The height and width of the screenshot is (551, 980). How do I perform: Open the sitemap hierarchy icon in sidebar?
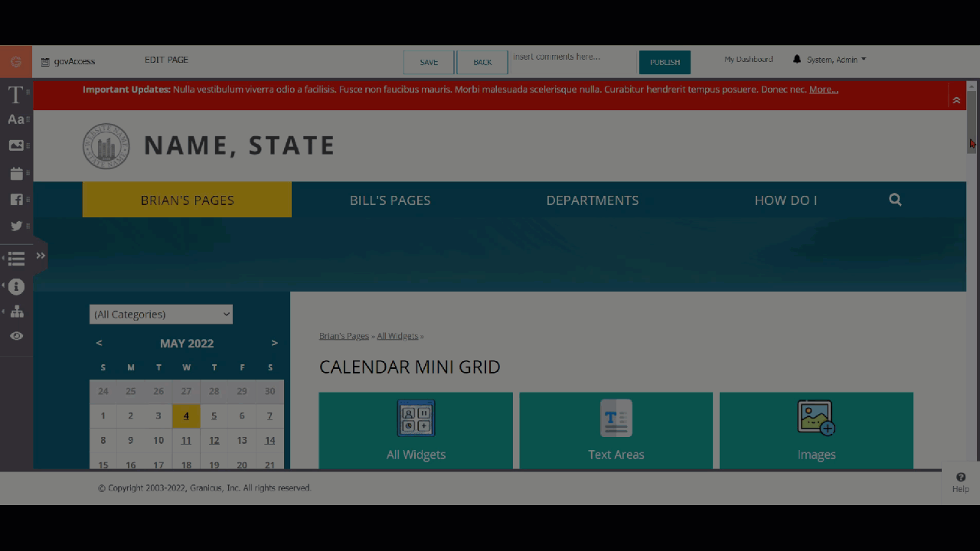tap(16, 311)
